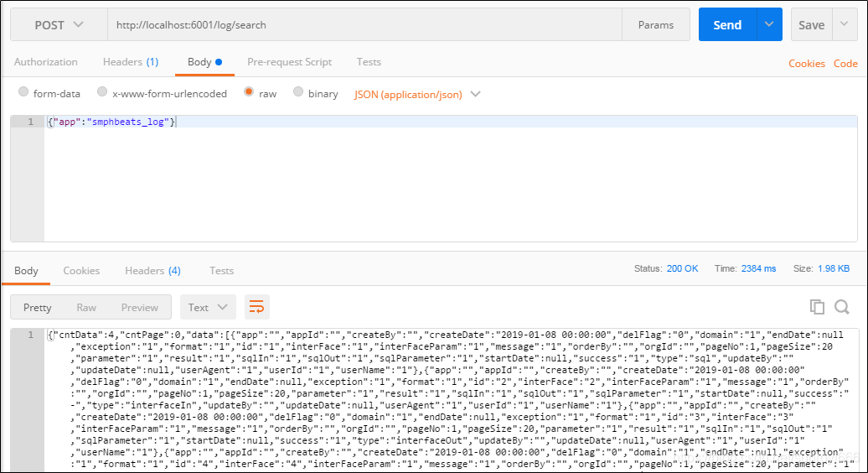868x473 pixels.
Task: Open the Text format dropdown
Action: point(208,307)
